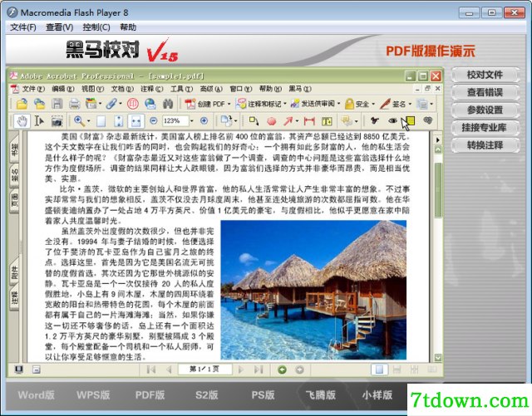
Task: Click the zoom out minus button
Action: tap(153, 121)
